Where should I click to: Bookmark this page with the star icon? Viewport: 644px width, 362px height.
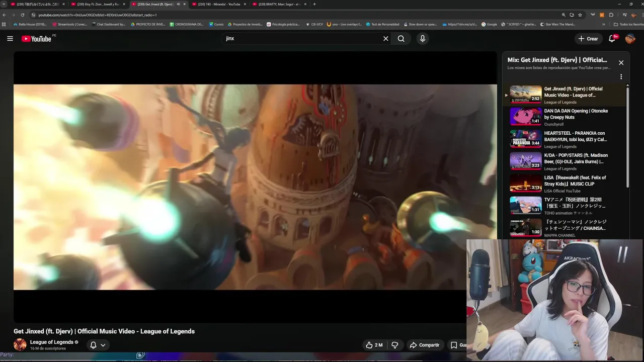tap(580, 15)
